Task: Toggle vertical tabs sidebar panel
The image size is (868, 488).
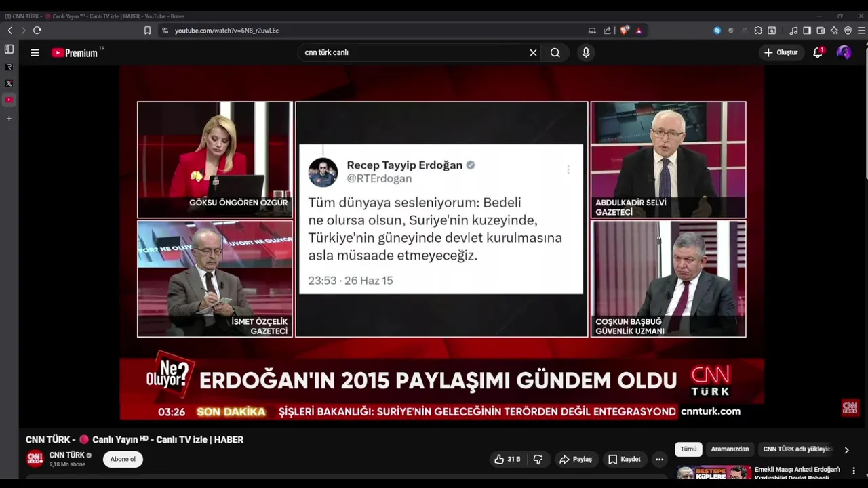Action: click(x=9, y=49)
